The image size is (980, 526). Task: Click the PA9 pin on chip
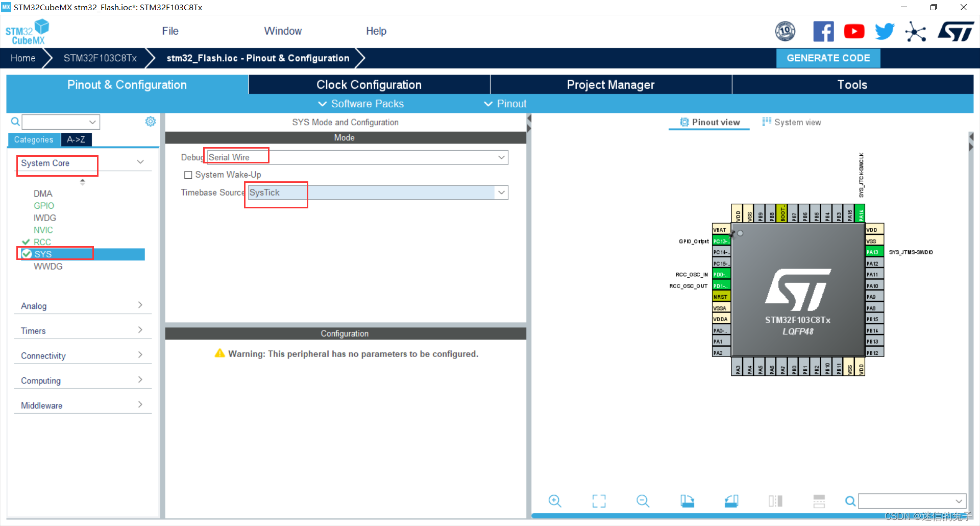[874, 297]
